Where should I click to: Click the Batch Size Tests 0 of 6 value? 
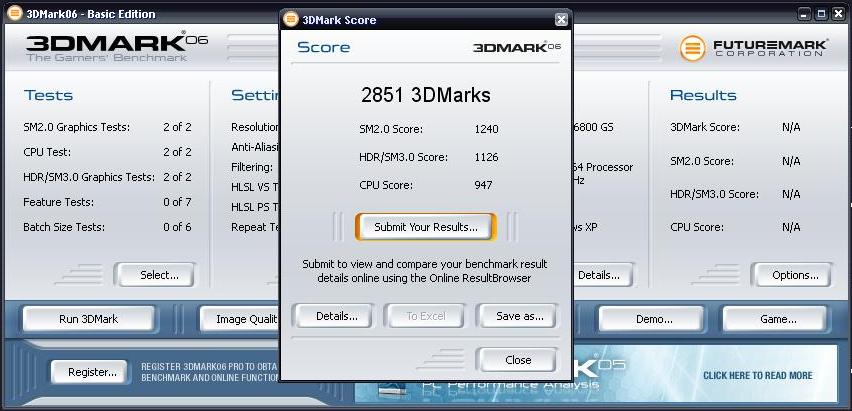pyautogui.click(x=177, y=227)
